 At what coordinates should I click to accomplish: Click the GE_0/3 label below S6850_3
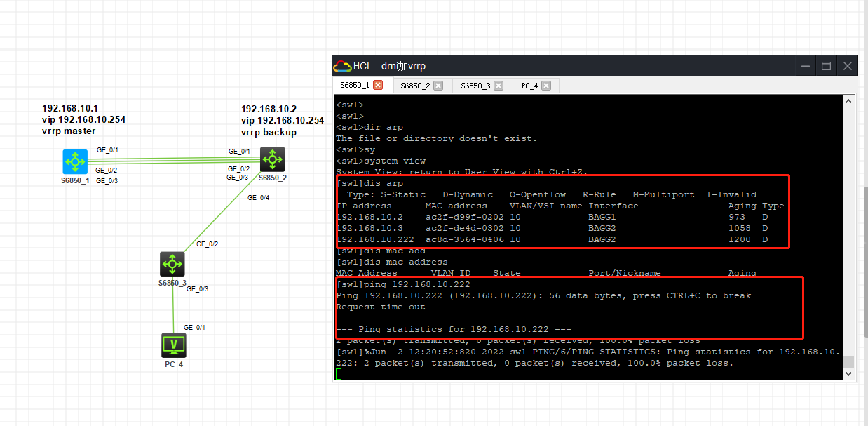198,288
